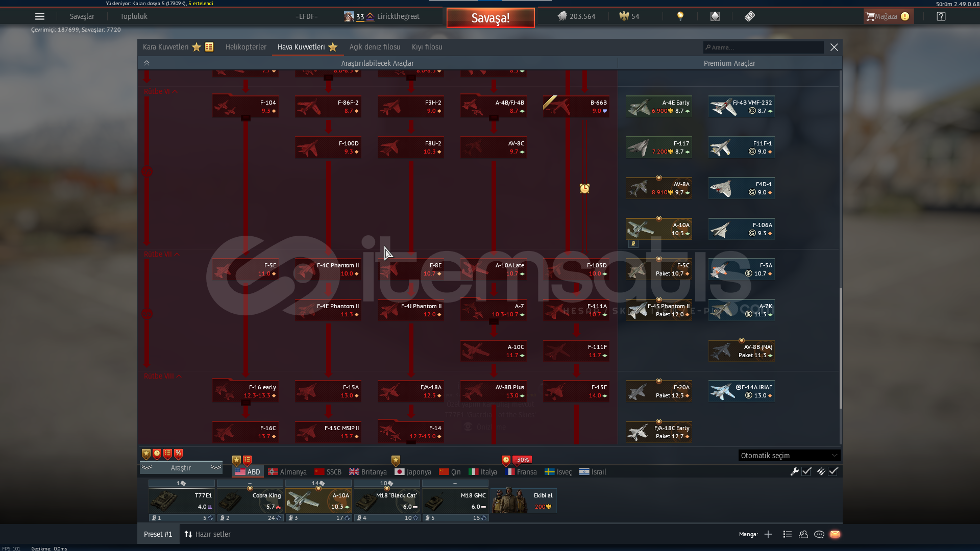980x551 pixels.
Task: Collapse tech tree header with double chevron
Action: 146,63
